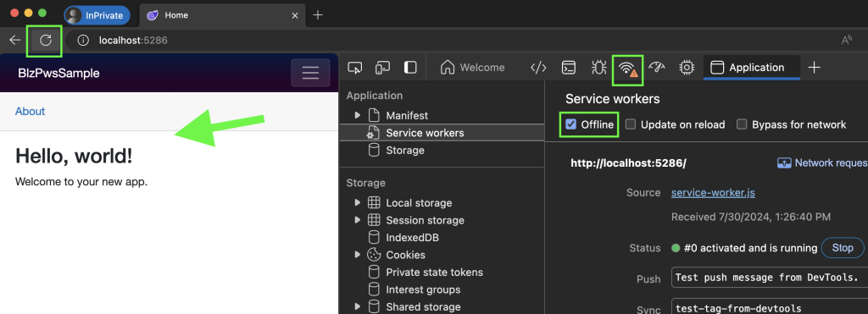This screenshot has width=868, height=314.
Task: Focus the Push message input field
Action: pos(770,278)
